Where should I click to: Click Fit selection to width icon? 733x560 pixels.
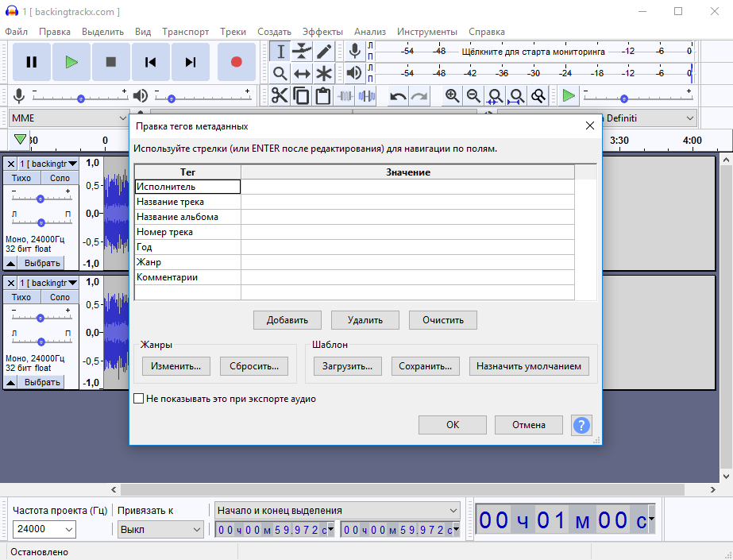(495, 96)
